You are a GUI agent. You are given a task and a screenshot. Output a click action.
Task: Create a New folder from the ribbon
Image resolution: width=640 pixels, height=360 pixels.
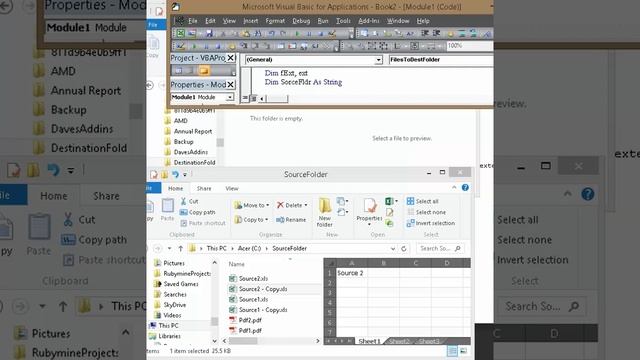tap(325, 212)
